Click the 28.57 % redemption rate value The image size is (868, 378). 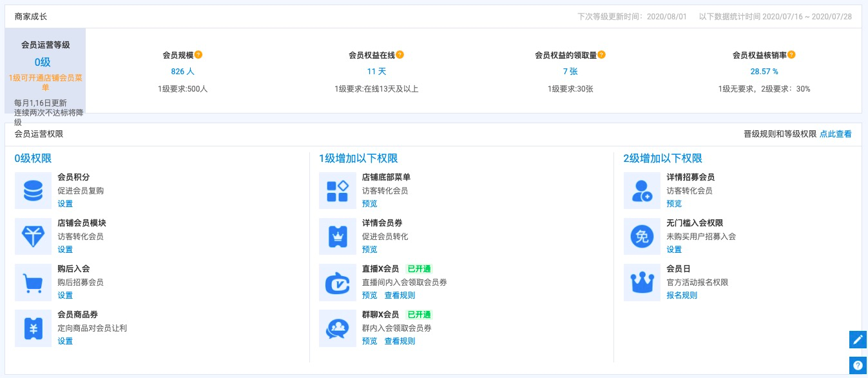[764, 72]
